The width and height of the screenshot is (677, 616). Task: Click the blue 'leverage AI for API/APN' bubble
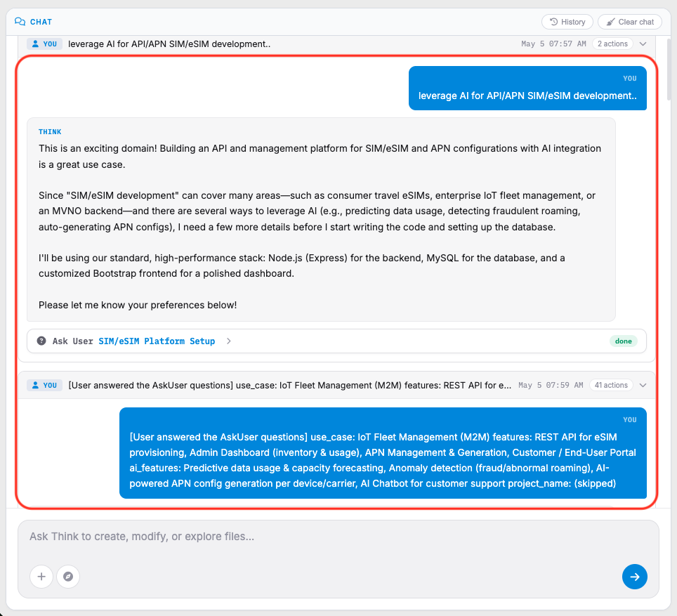coord(527,88)
